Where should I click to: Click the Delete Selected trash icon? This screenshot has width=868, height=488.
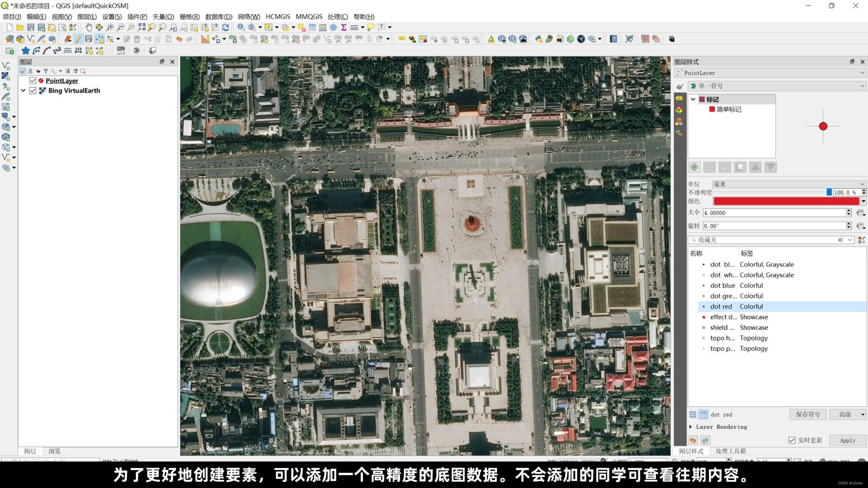coord(137,39)
